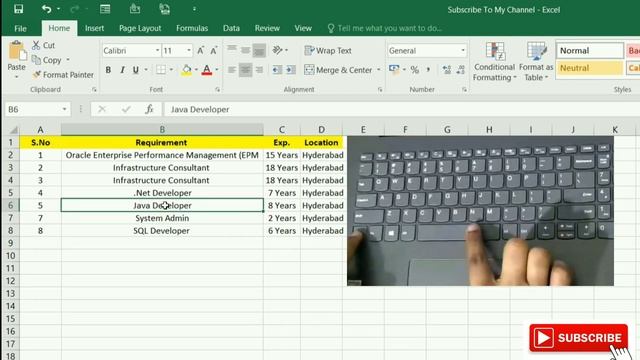Toggle Align Right

259,70
